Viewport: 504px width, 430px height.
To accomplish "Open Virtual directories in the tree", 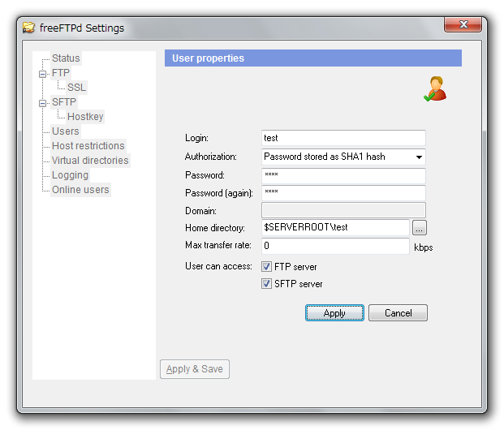I will (90, 161).
